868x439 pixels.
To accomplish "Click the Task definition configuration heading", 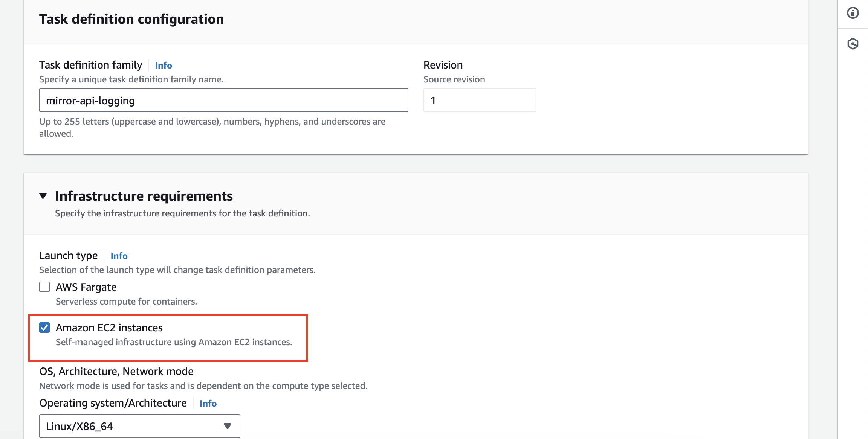I will coord(131,19).
